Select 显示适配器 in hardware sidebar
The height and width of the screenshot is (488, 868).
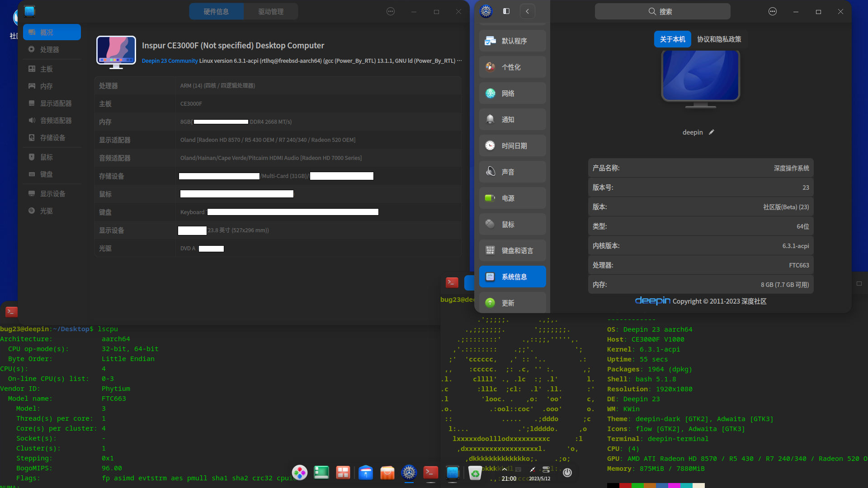56,103
